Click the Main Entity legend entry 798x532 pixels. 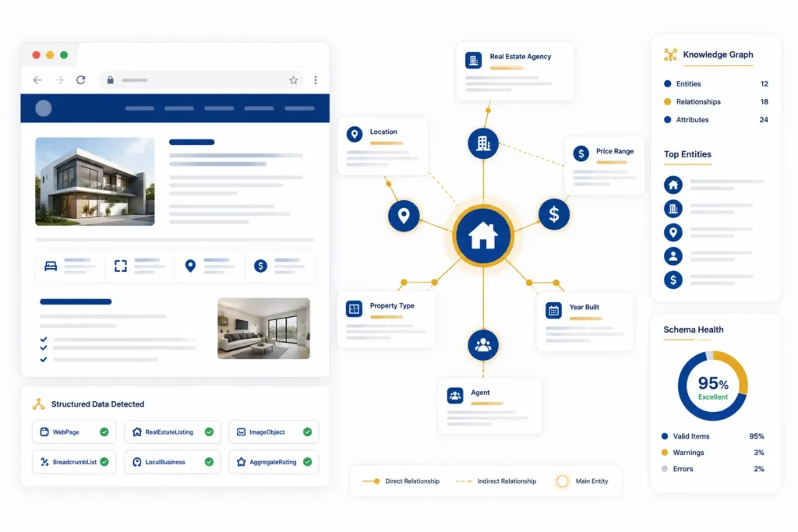click(x=581, y=481)
